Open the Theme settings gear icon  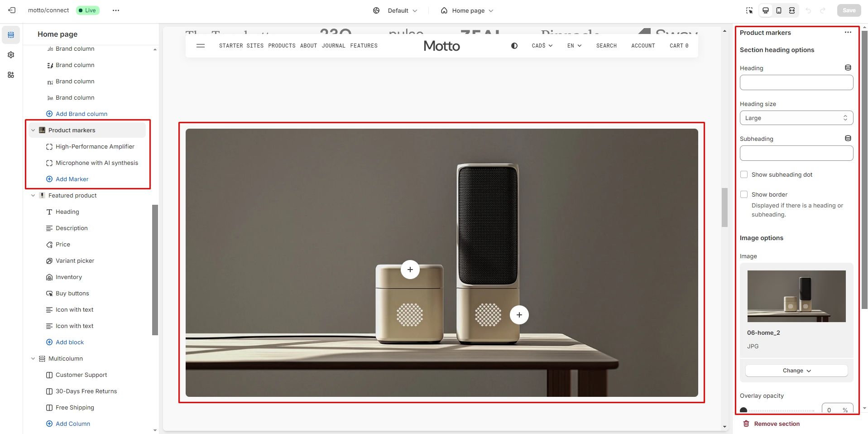tap(11, 55)
